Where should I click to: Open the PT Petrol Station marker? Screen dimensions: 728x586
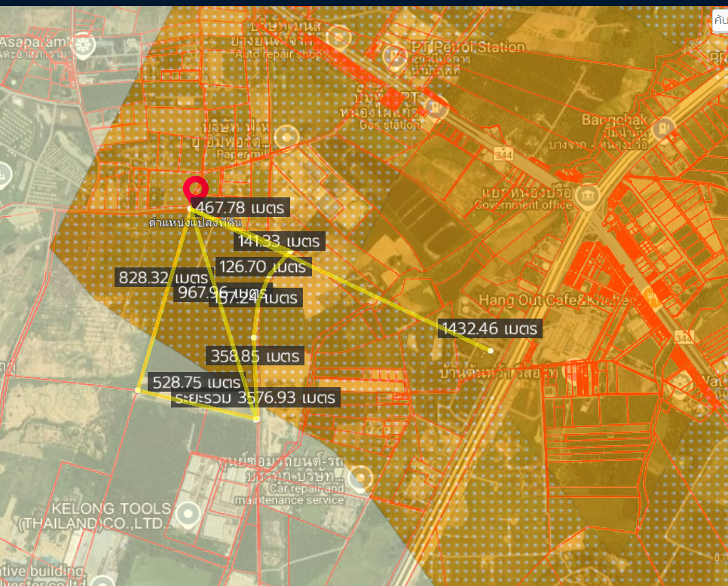coord(395,55)
